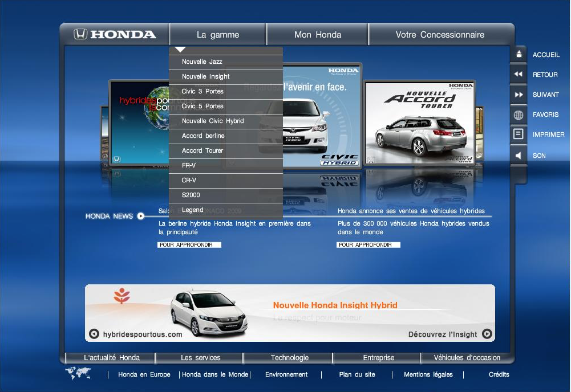Click the Imprimer page icon
The width and height of the screenshot is (571, 392).
(x=518, y=134)
